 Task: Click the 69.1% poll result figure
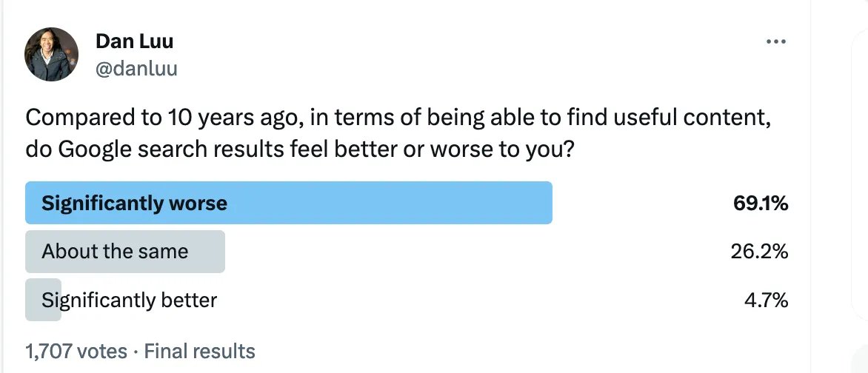[x=760, y=204]
